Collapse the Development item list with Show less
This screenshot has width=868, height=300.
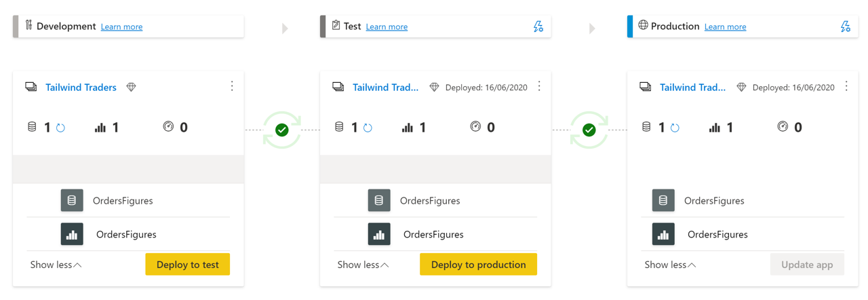[x=56, y=265]
